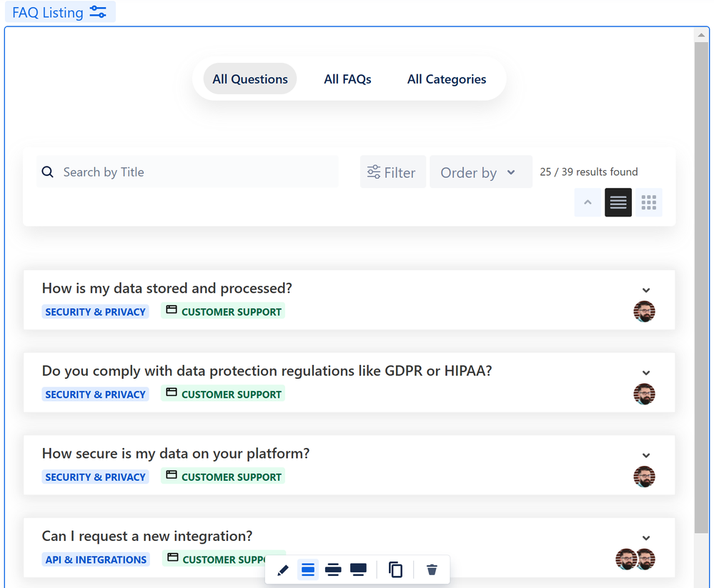Click Customer Support tag under GDPR question
The width and height of the screenshot is (714, 588).
[x=223, y=394]
